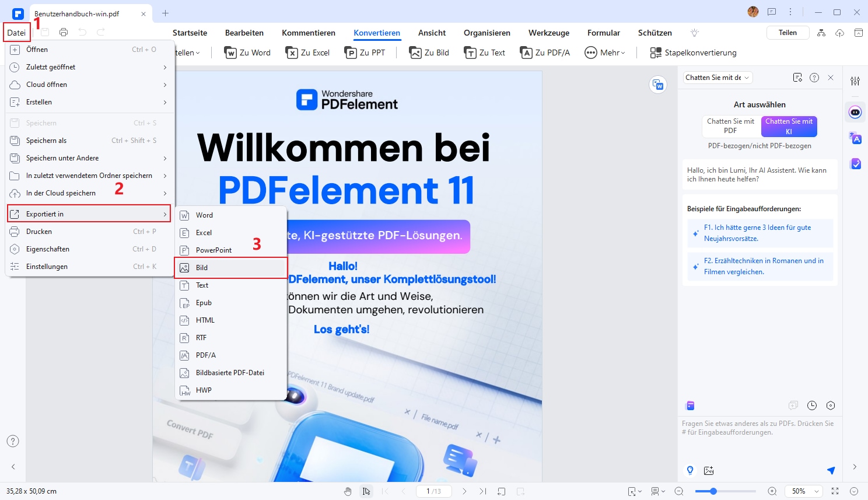Select Chatten Sie mit PDF toggle
Image resolution: width=868 pixels, height=500 pixels.
(x=730, y=126)
